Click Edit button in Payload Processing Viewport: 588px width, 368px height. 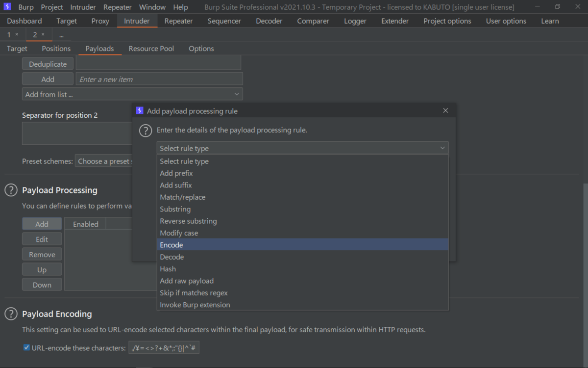[x=42, y=239]
